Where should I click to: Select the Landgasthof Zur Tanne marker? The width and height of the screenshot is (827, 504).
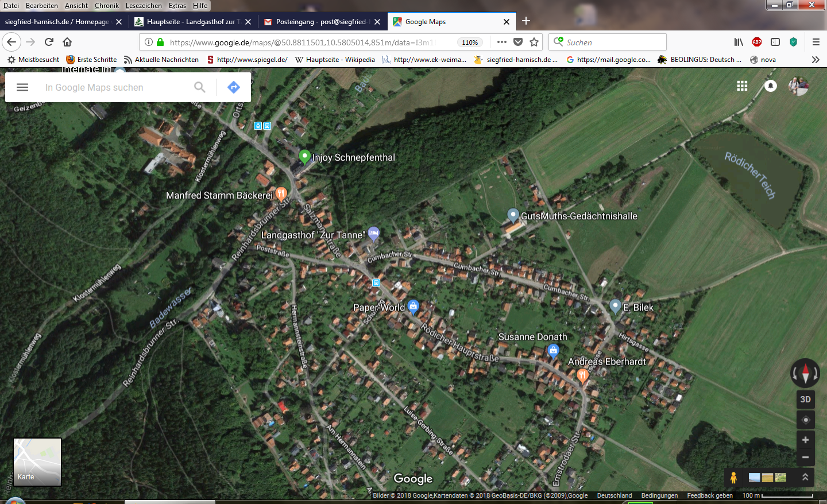click(x=374, y=234)
